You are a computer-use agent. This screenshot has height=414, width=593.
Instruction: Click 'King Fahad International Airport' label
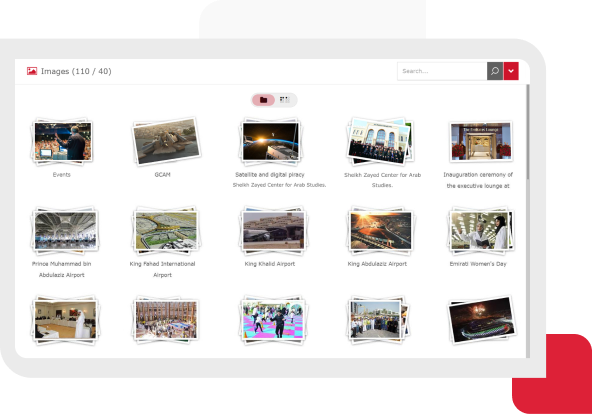162,269
